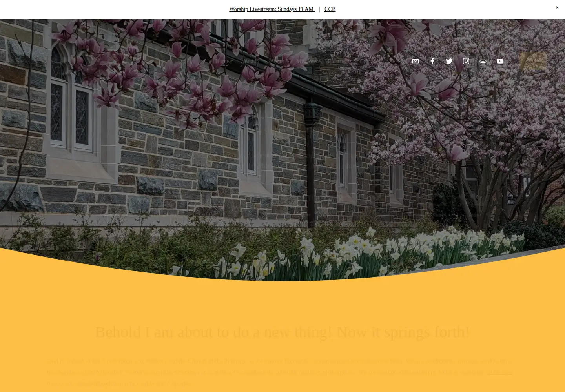
Task: Open the CCB link
Action: click(330, 9)
